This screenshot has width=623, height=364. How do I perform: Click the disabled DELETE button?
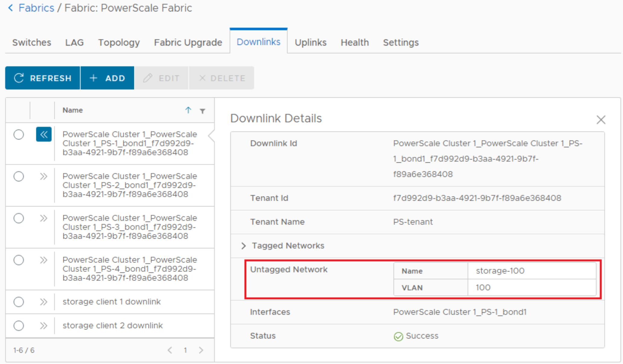tap(221, 78)
